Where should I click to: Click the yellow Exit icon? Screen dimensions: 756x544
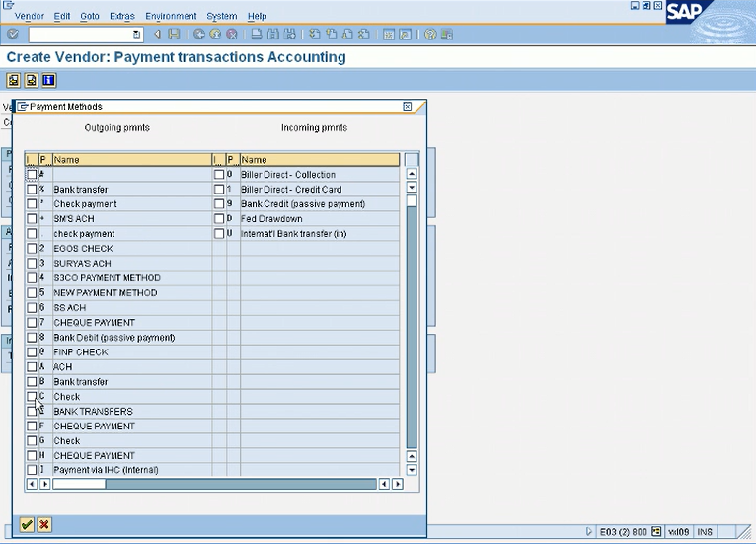click(x=215, y=35)
